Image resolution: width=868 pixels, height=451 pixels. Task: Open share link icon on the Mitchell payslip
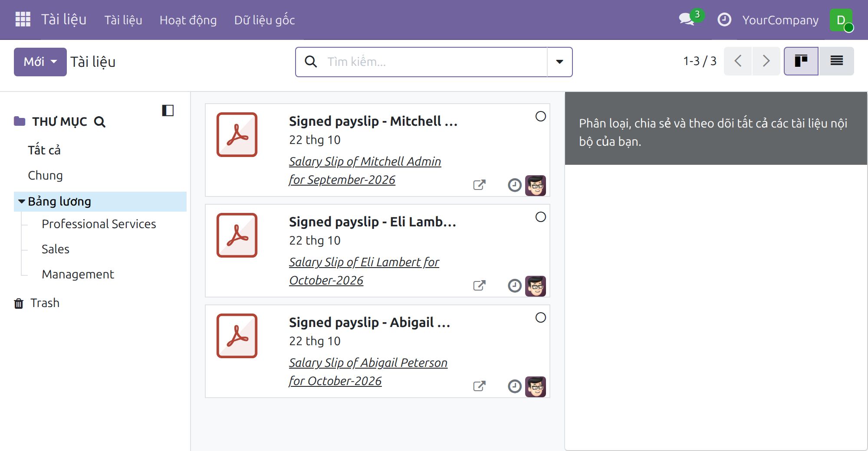pos(479,185)
